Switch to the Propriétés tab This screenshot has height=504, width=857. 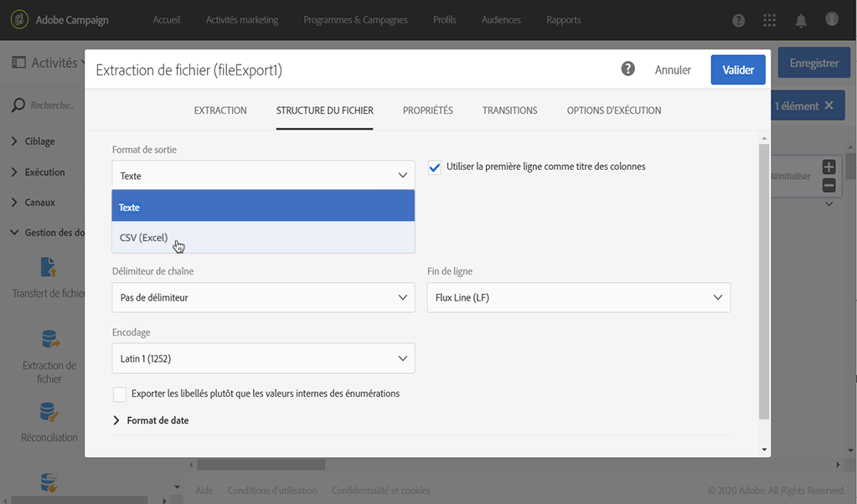click(427, 111)
